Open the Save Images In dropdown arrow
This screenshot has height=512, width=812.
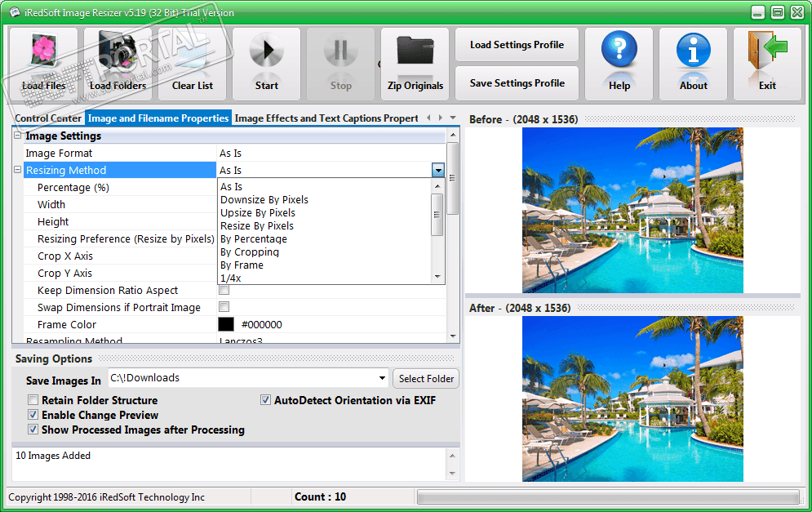382,378
